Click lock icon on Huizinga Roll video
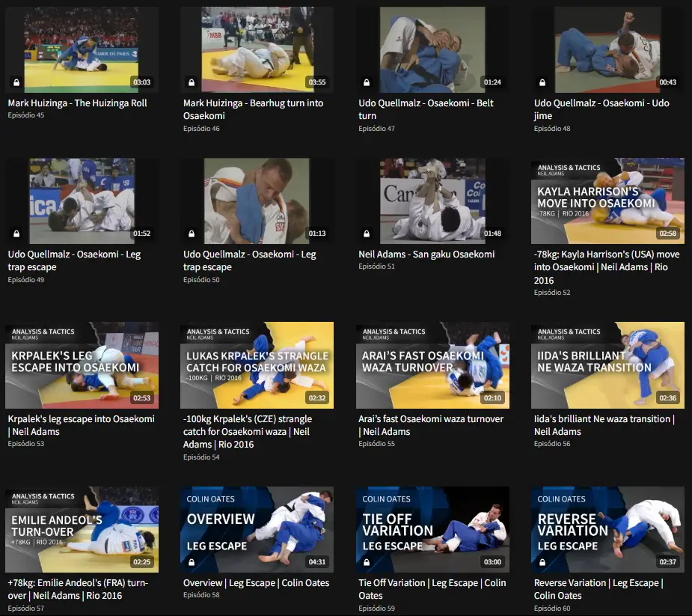This screenshot has height=616, width=692. [x=16, y=82]
